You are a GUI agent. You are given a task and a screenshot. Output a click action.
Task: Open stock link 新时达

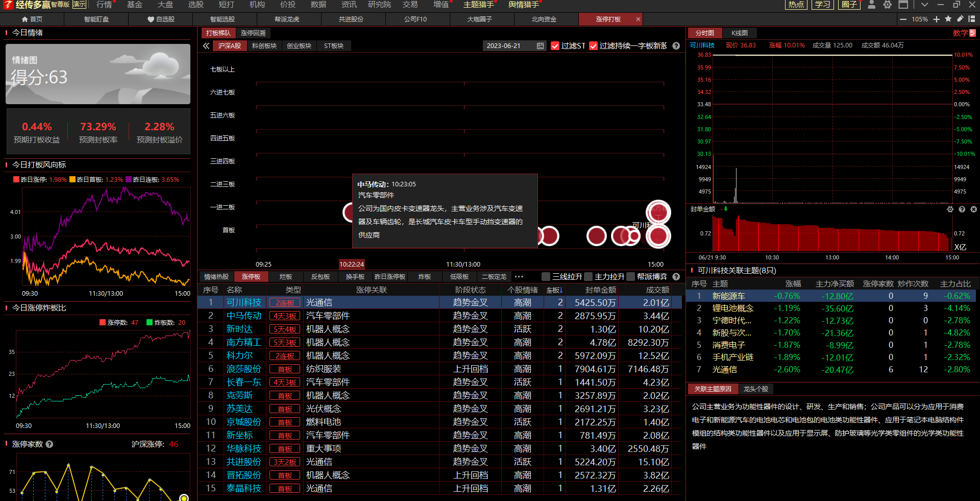pos(239,329)
